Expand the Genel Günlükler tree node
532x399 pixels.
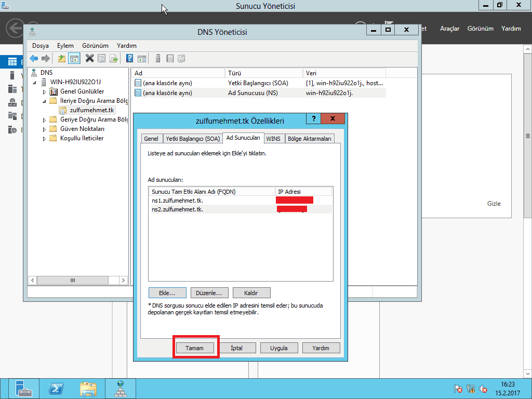click(x=45, y=91)
